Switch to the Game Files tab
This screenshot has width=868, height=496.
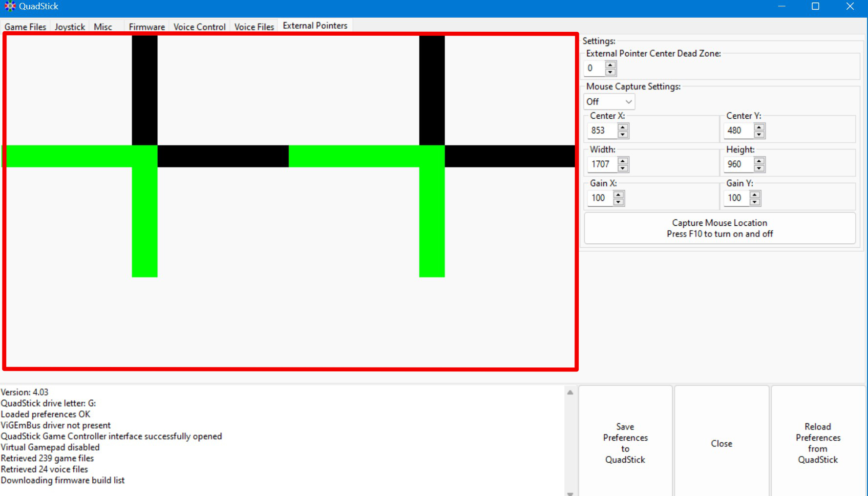click(25, 27)
